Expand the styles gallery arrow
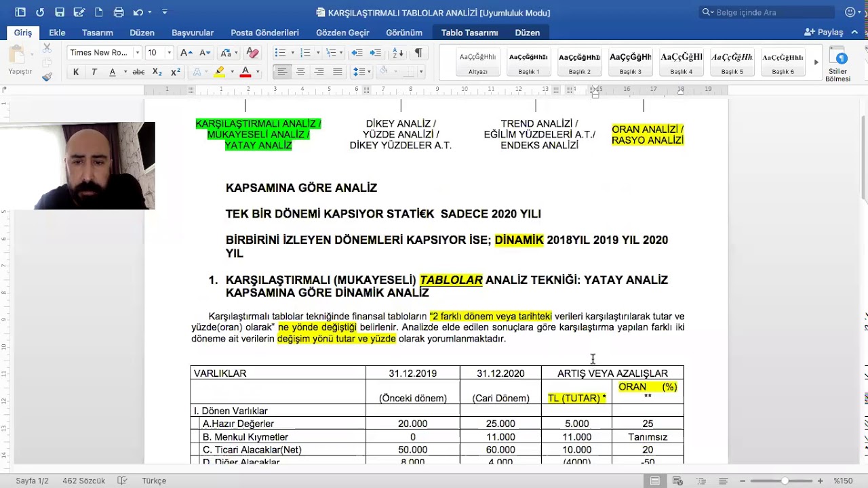The image size is (868, 488). coord(816,62)
